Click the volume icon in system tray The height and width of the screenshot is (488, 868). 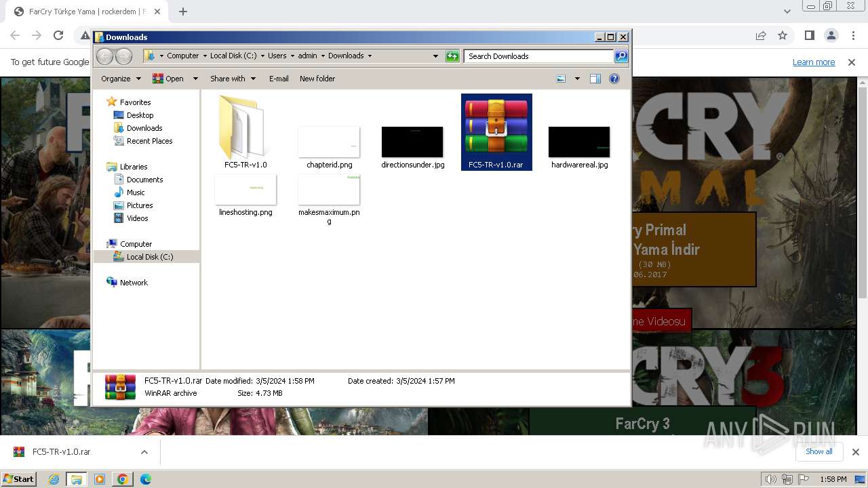coord(771,479)
